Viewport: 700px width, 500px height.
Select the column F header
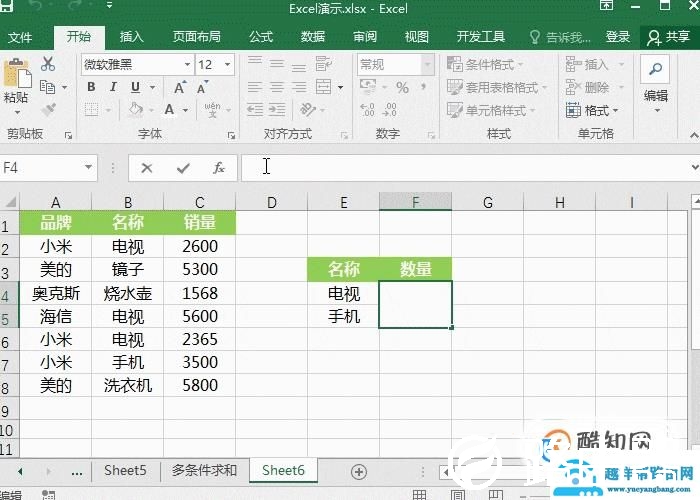(x=415, y=202)
